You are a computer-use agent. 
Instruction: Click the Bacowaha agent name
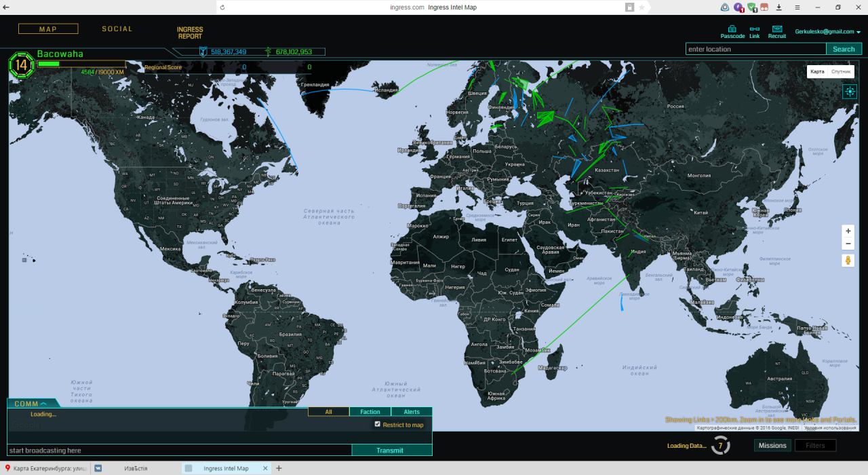click(60, 54)
